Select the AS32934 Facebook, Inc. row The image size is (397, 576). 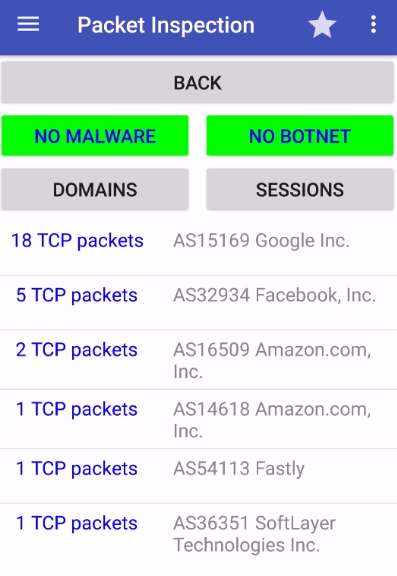(198, 302)
